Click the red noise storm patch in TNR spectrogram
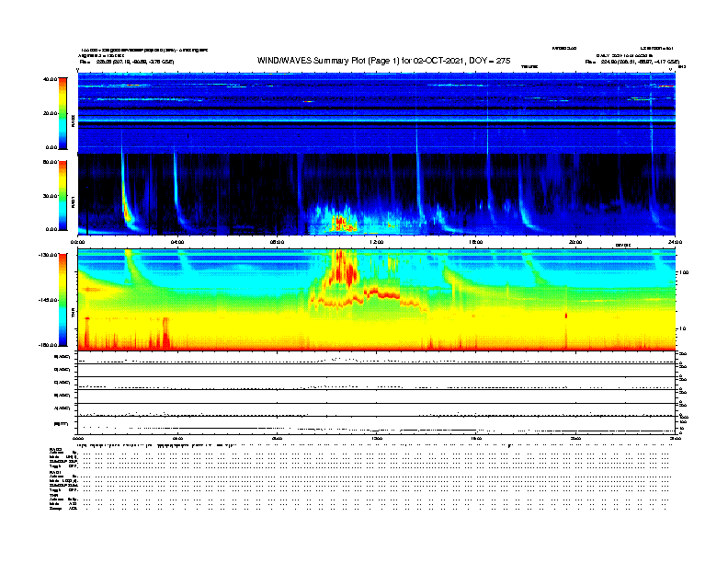The width and height of the screenshot is (728, 563). (x=342, y=267)
